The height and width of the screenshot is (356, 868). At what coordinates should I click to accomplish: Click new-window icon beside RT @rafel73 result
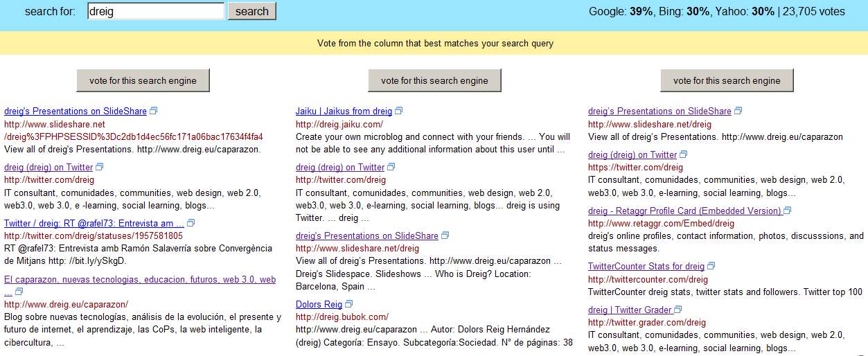[x=191, y=223]
